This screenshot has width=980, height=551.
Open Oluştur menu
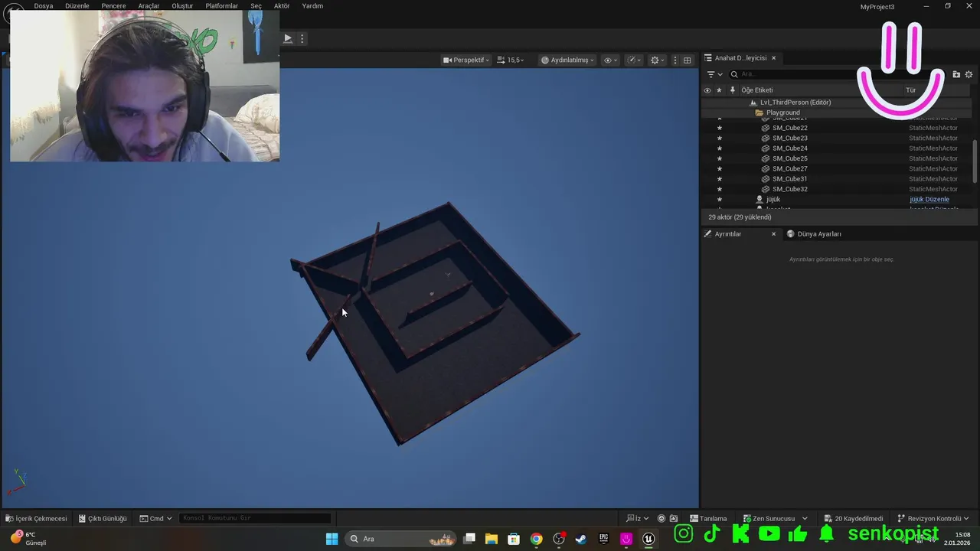click(182, 6)
